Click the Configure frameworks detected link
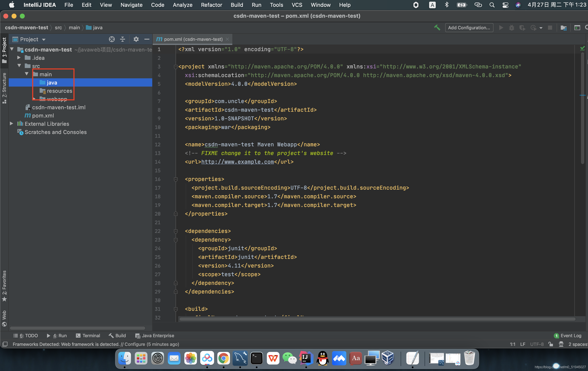This screenshot has width=588, height=371. pos(133,344)
